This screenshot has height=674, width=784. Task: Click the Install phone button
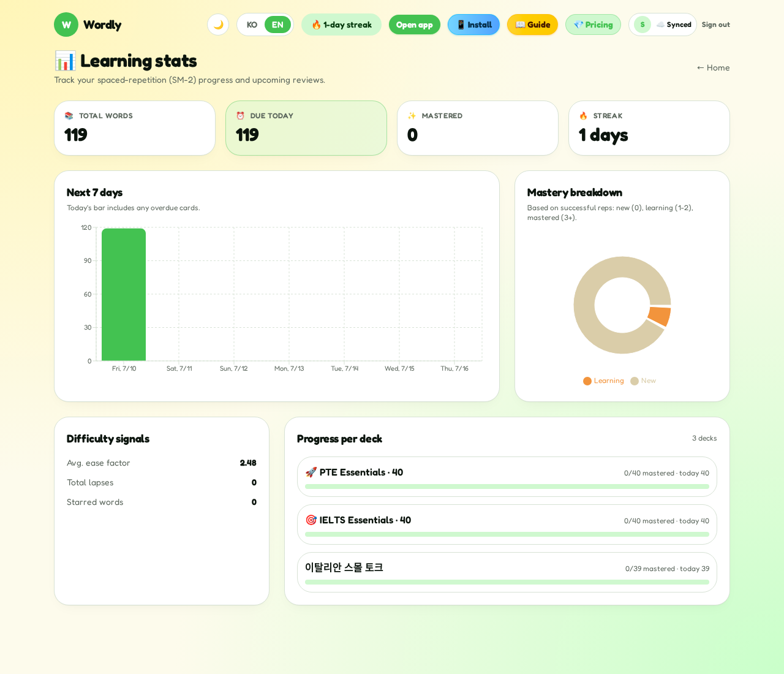click(474, 25)
